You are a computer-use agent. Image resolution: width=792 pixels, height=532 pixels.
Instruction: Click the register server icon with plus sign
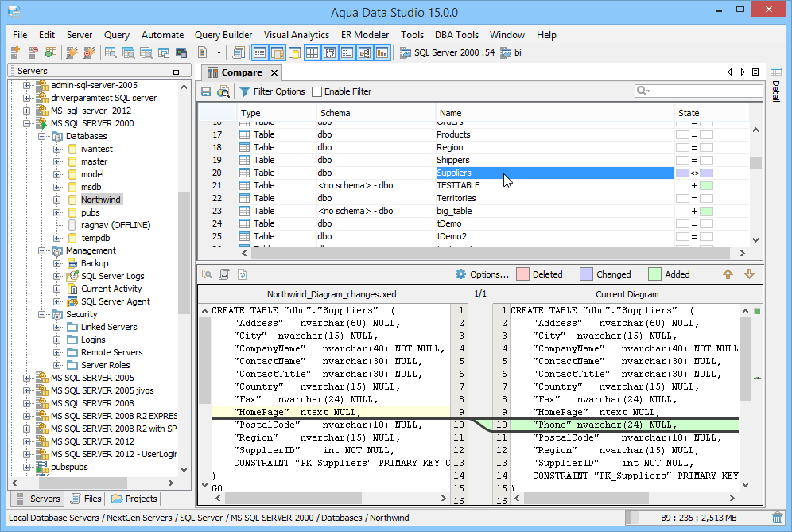15,52
